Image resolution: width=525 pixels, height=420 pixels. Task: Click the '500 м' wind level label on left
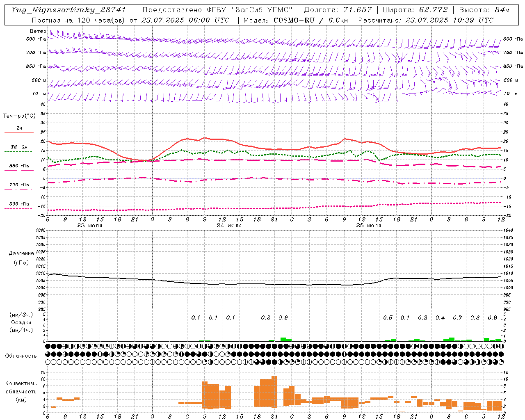click(x=39, y=80)
